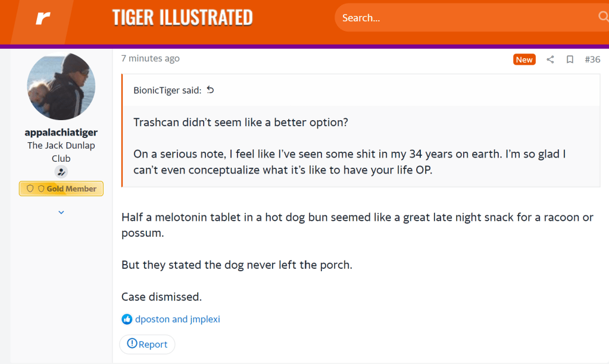609x364 pixels.
Task: Click the Rivals logo icon
Action: point(42,18)
